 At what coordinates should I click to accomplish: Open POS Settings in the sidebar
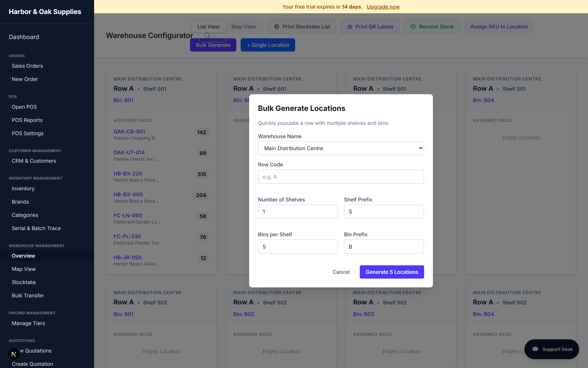click(x=27, y=133)
